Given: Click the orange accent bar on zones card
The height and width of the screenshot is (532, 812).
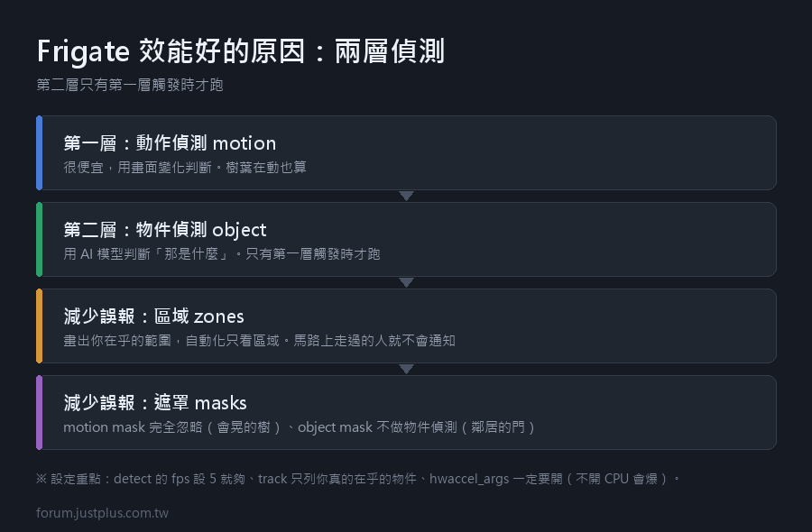Looking at the screenshot, I should coord(39,326).
